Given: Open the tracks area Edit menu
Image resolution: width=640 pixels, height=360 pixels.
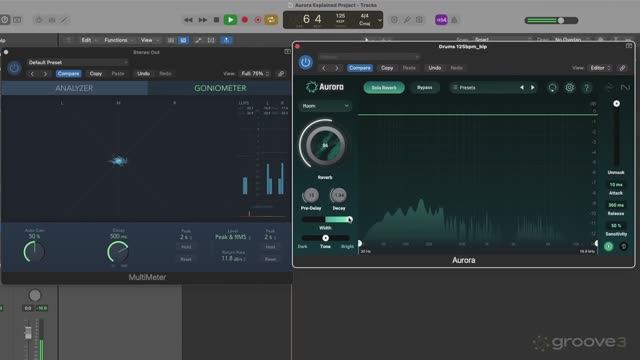Looking at the screenshot, I should (87, 40).
